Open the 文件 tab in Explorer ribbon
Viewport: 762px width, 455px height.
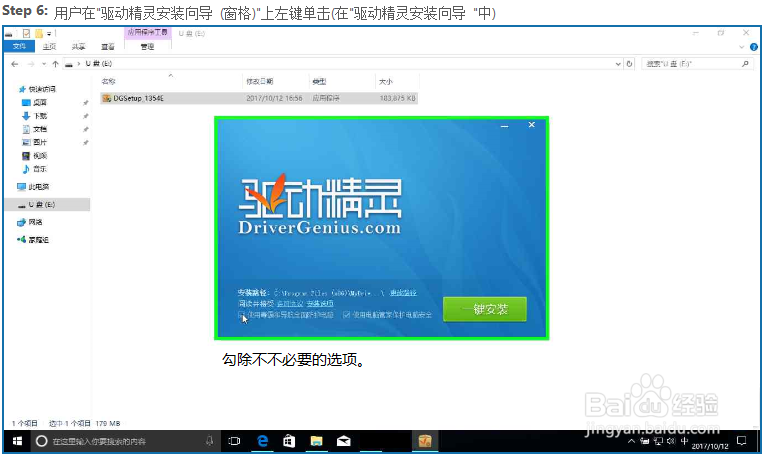19,46
